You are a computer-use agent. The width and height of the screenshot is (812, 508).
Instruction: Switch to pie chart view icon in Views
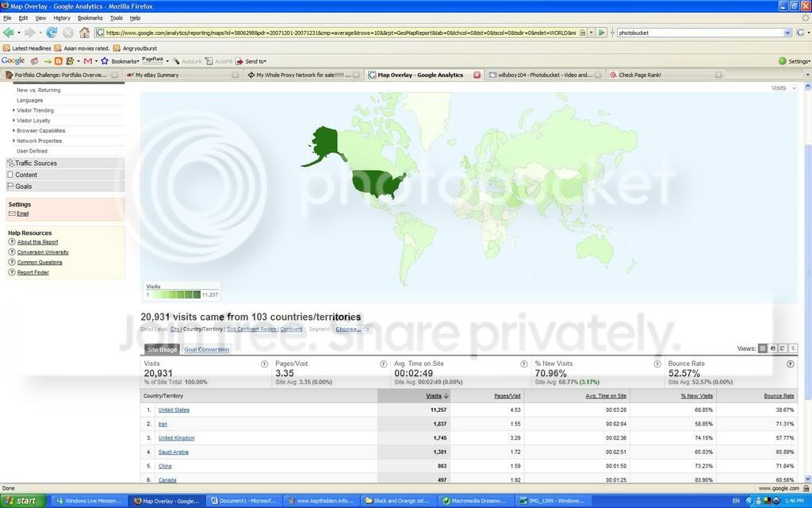point(772,348)
